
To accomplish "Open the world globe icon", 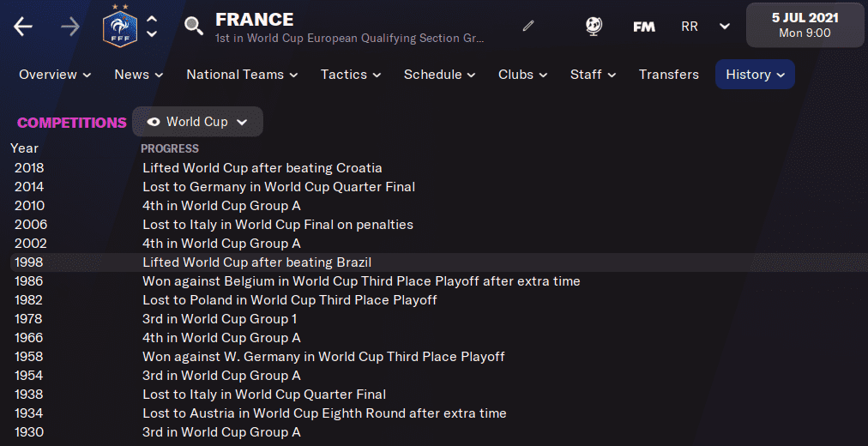I will tap(594, 27).
